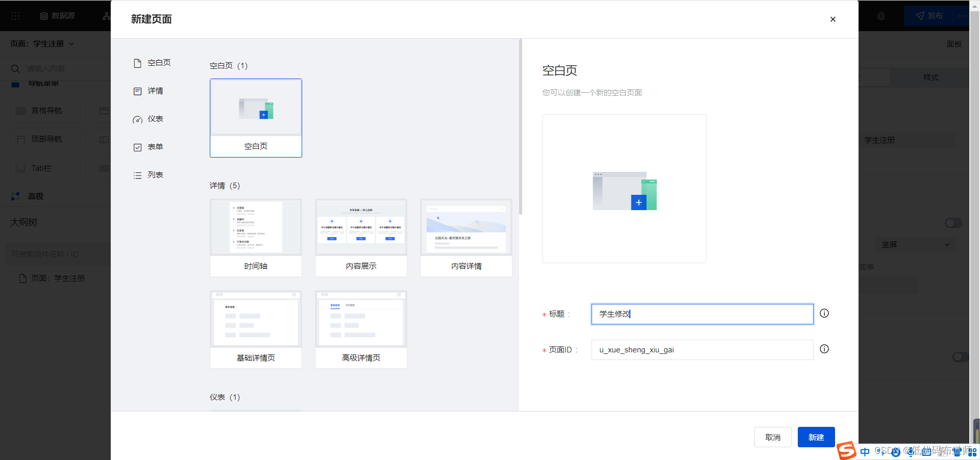Click the 页面ID input field
Viewport: 980px width, 460px height.
click(702, 350)
